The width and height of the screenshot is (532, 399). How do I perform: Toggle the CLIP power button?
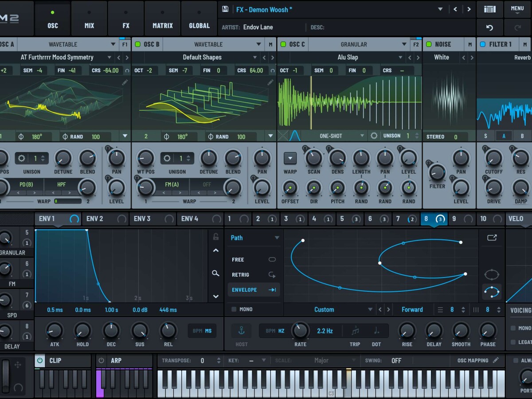click(40, 360)
